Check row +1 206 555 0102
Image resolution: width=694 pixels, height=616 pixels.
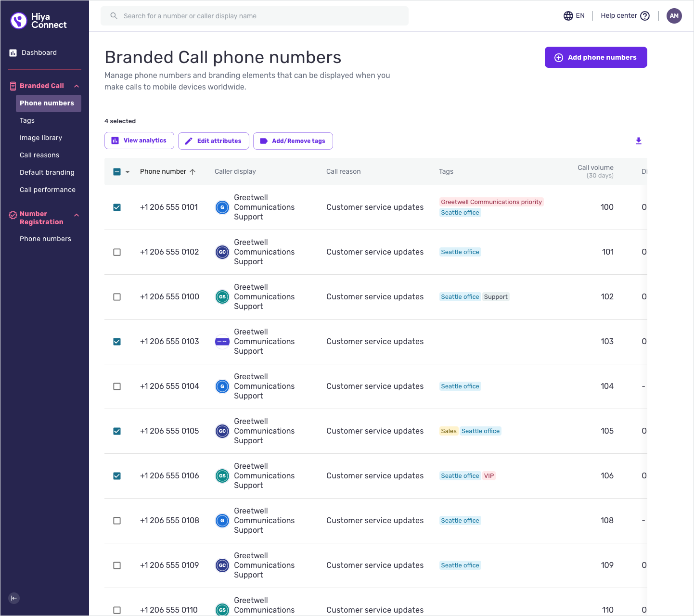[117, 252]
